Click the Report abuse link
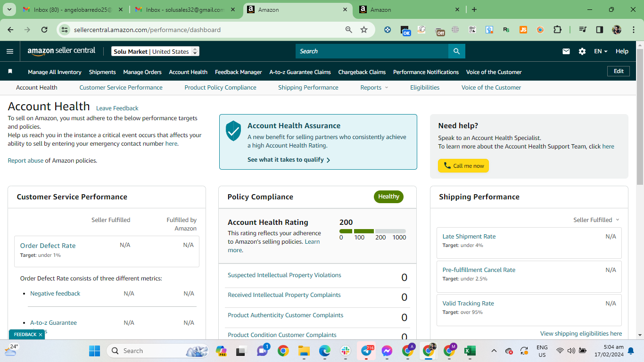 25,161
